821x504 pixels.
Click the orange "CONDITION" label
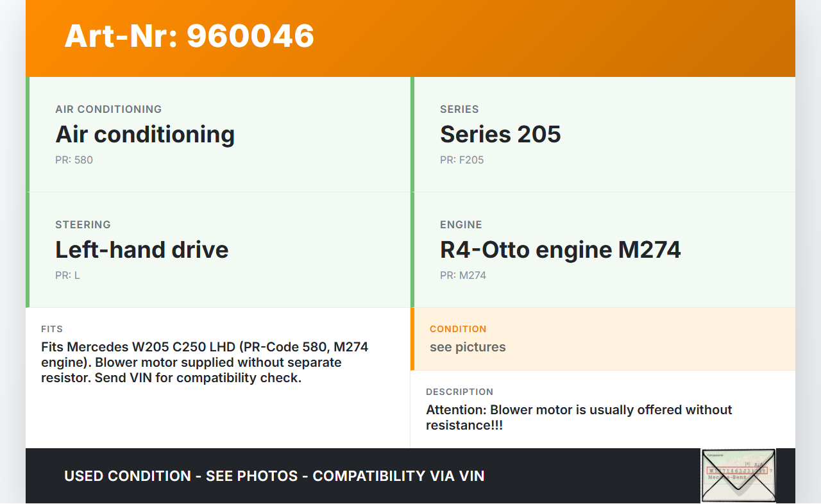[x=458, y=329]
